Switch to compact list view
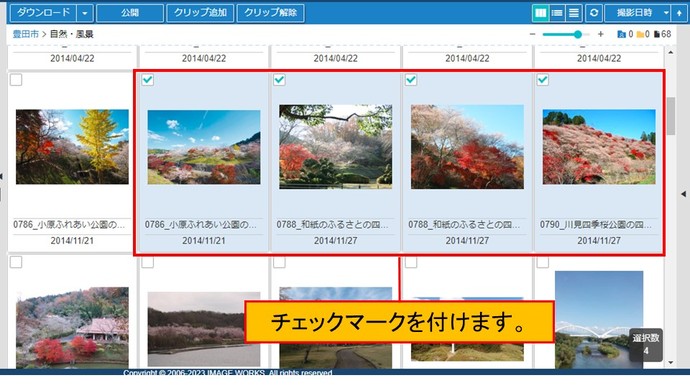 coord(574,13)
